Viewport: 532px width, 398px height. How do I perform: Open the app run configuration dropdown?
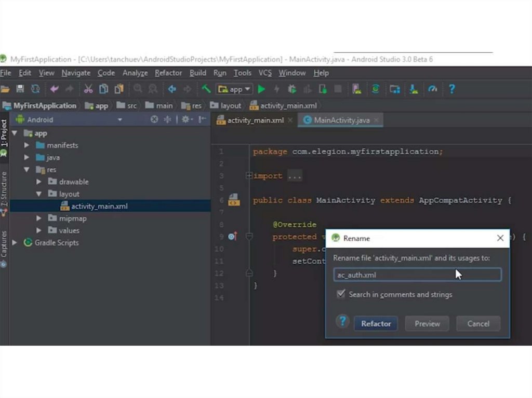click(x=235, y=89)
